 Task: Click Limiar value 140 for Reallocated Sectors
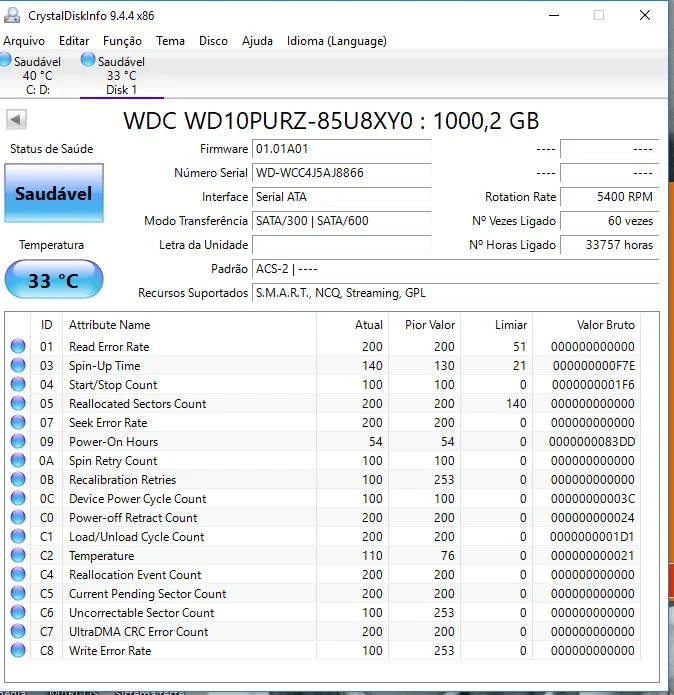516,404
